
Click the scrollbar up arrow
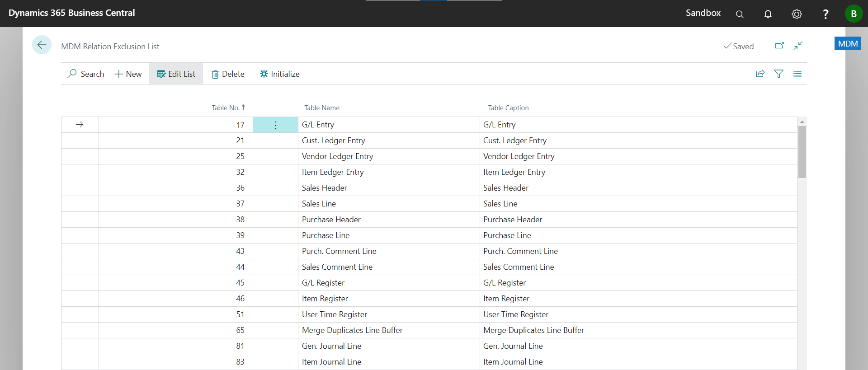pyautogui.click(x=802, y=122)
